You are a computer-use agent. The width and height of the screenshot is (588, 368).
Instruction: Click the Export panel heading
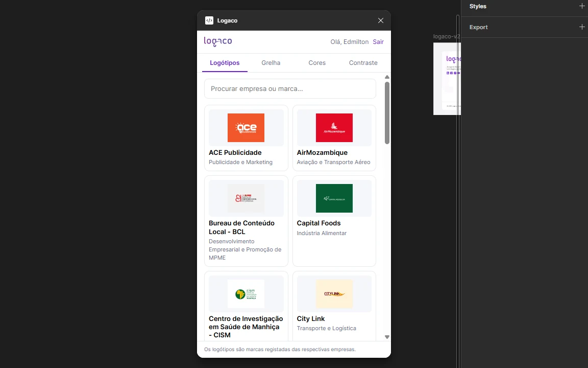point(478,28)
